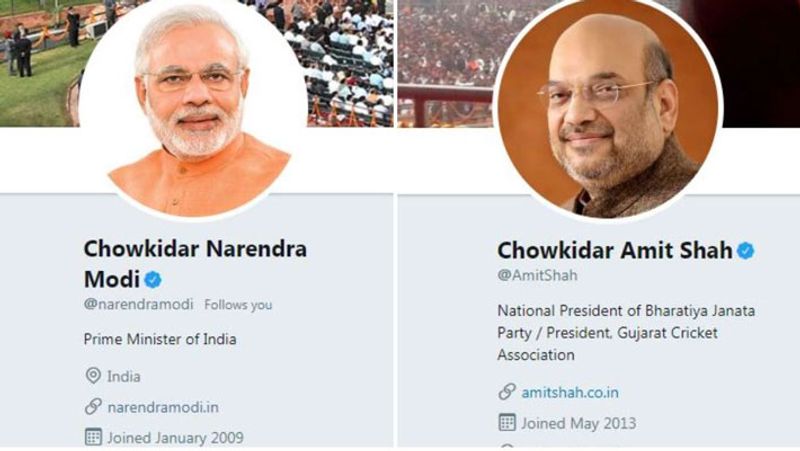Click the link icon beside amitshah.co.in

[507, 392]
